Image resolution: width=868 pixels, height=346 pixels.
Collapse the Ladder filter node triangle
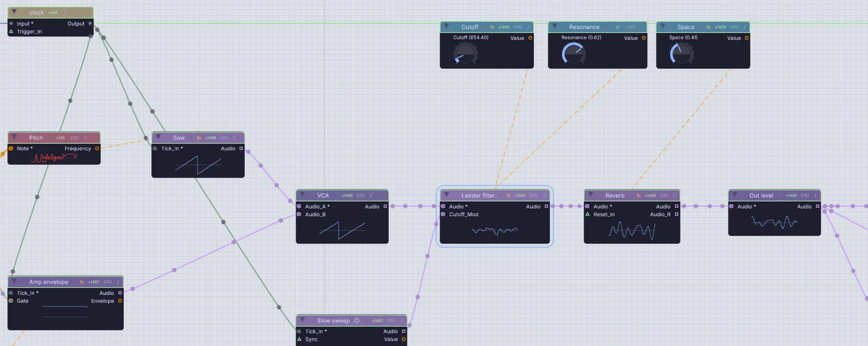(446, 195)
